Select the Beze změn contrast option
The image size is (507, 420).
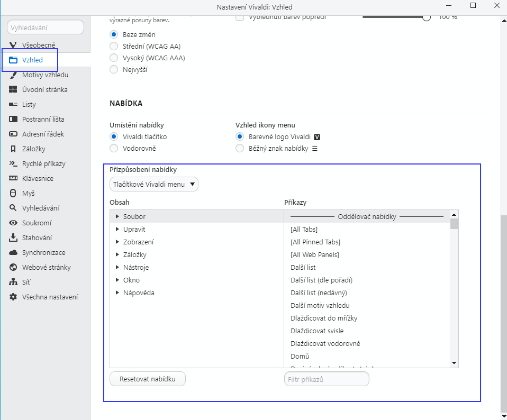(x=114, y=34)
